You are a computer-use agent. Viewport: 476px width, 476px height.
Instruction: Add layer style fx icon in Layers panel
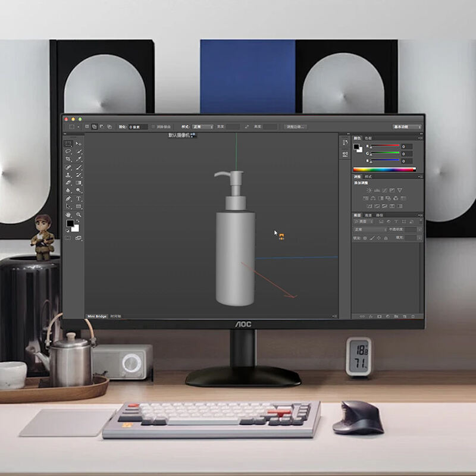pos(371,317)
